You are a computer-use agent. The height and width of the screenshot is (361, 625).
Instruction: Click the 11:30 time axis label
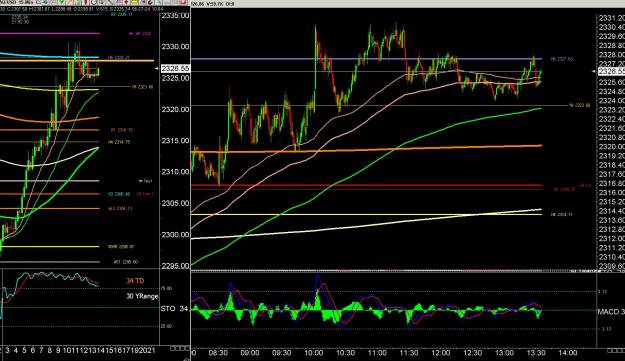click(409, 353)
